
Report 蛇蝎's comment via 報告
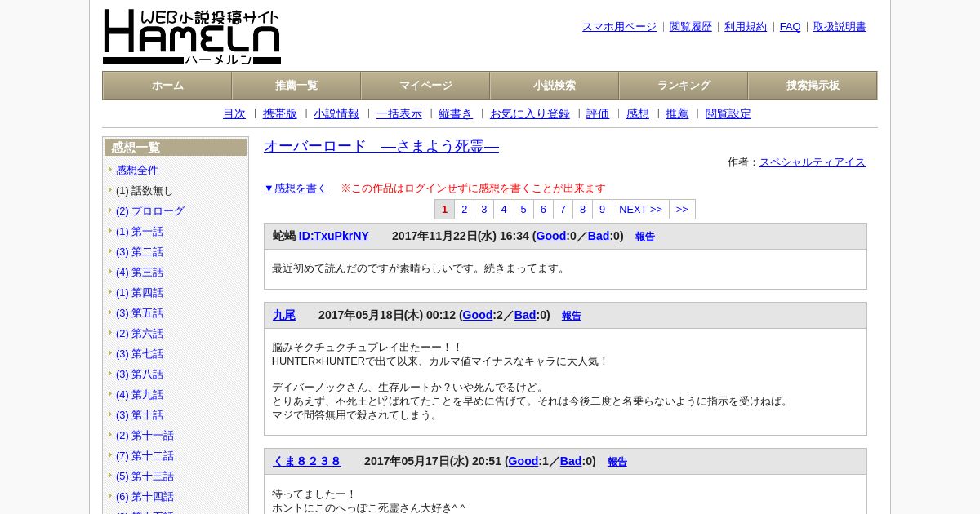click(645, 237)
